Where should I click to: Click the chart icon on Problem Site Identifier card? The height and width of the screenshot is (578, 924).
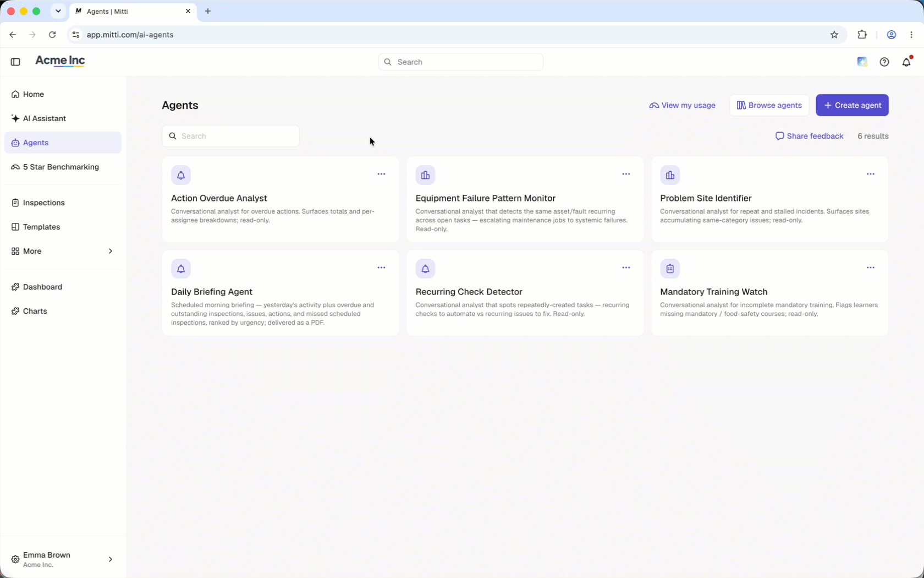pos(670,175)
